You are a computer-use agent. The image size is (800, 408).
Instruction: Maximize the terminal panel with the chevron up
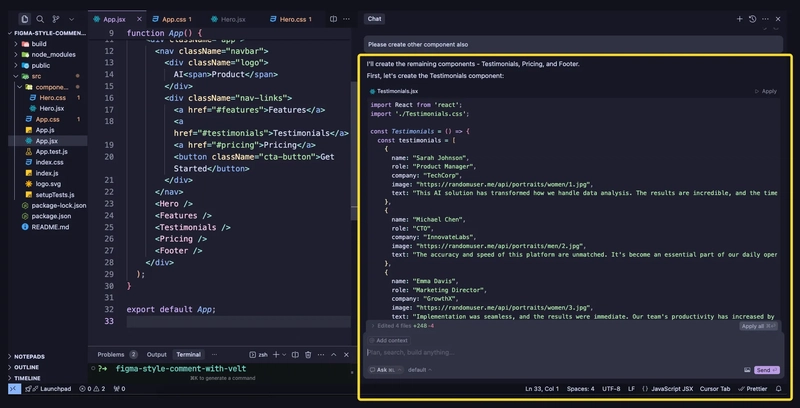[x=334, y=354]
